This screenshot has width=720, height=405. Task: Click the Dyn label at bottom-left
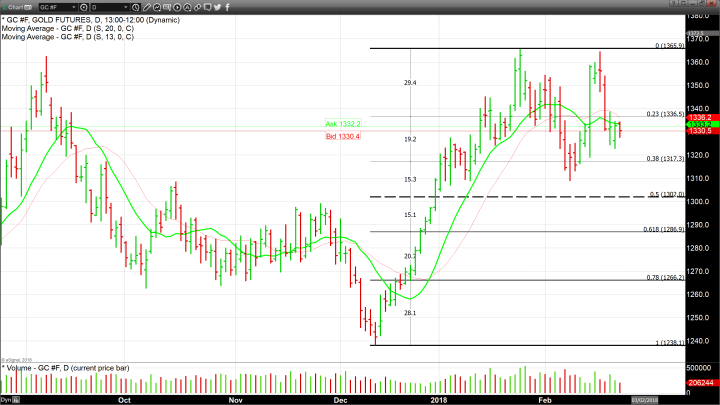coord(6,400)
